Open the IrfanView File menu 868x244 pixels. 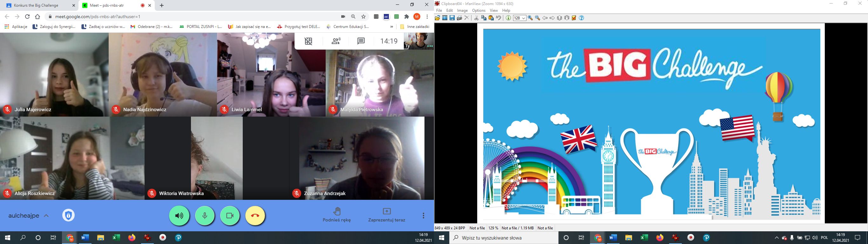pos(439,10)
